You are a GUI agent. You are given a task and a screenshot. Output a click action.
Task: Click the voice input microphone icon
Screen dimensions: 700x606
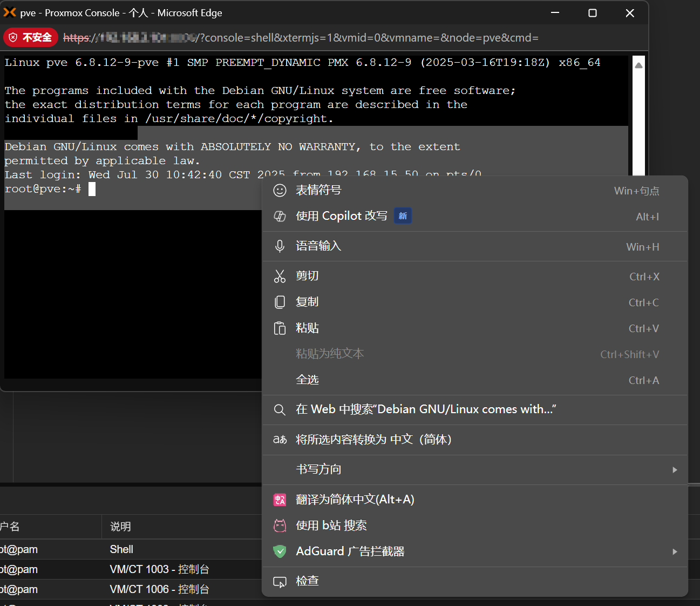[x=280, y=246]
